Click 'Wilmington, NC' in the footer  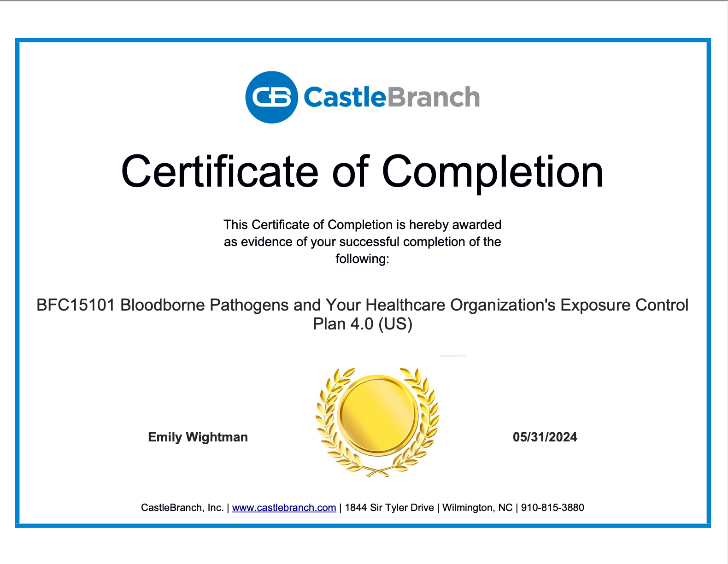coord(477,507)
